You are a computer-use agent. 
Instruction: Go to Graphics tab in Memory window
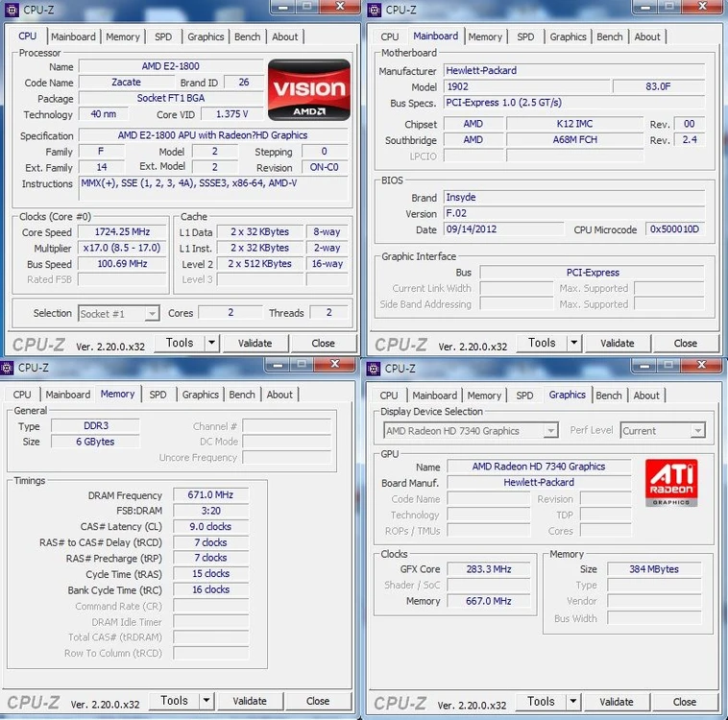[200, 395]
